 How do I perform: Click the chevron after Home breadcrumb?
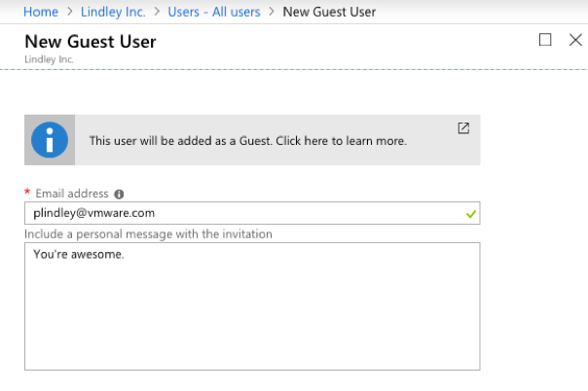tap(69, 13)
